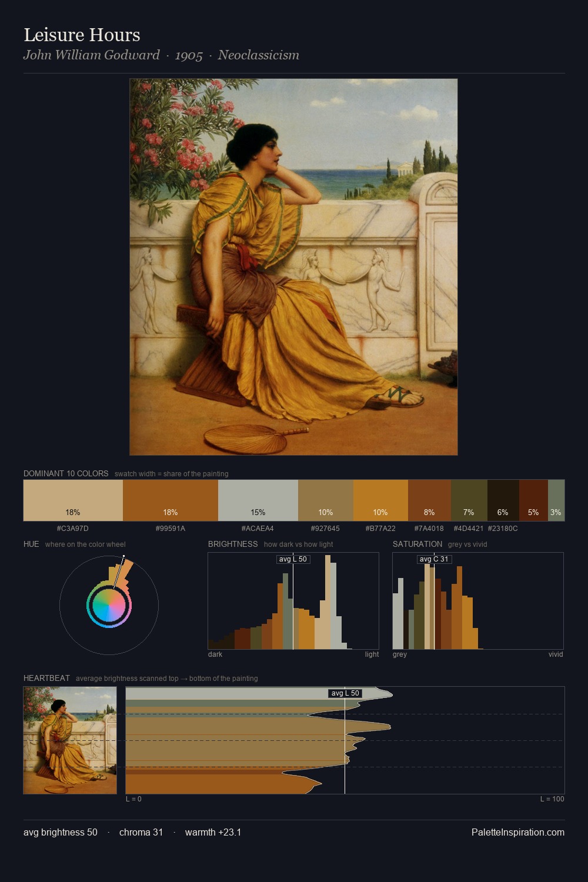Image resolution: width=588 pixels, height=882 pixels.
Task: Click the 'warmth +23.1' footer stat
Action: 213,832
